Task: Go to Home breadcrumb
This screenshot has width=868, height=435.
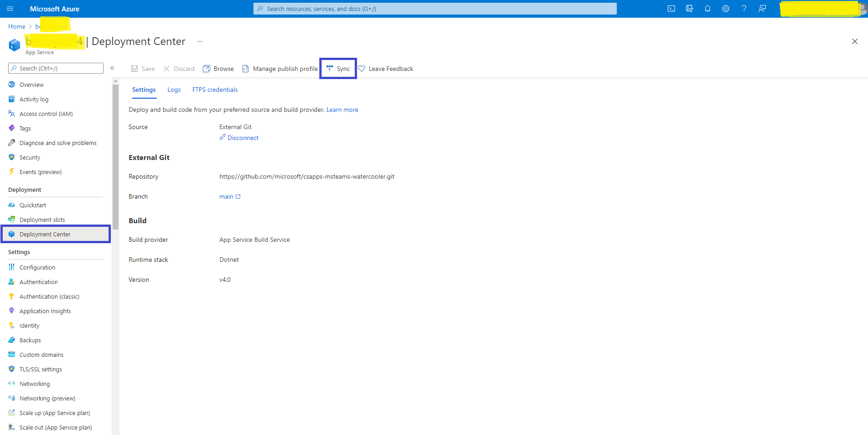Action: (x=17, y=26)
